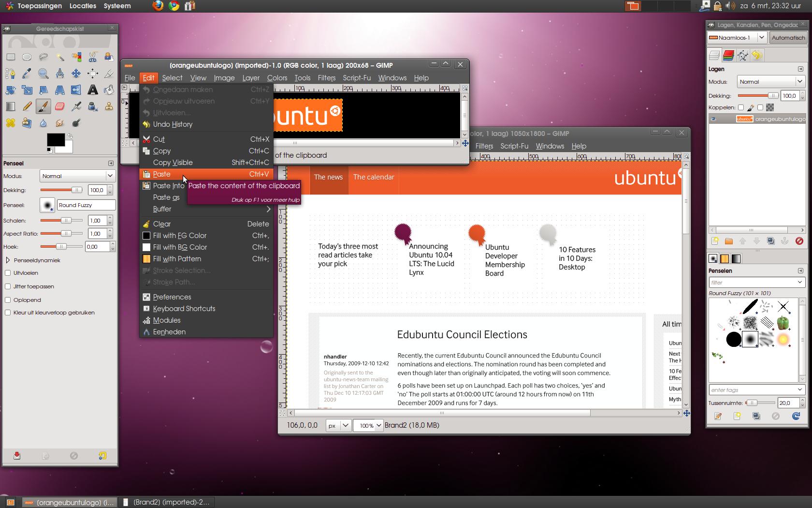Click the delete layer red icon
The height and width of the screenshot is (508, 812).
point(799,241)
